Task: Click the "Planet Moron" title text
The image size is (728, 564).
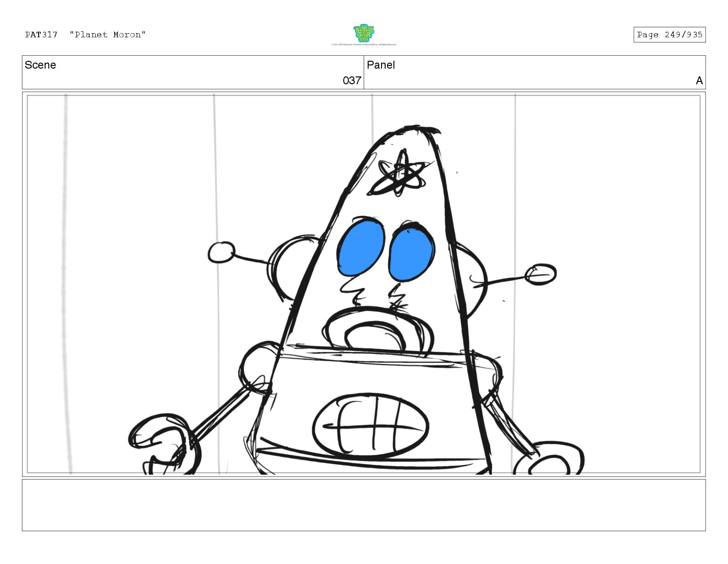Action: point(108,35)
